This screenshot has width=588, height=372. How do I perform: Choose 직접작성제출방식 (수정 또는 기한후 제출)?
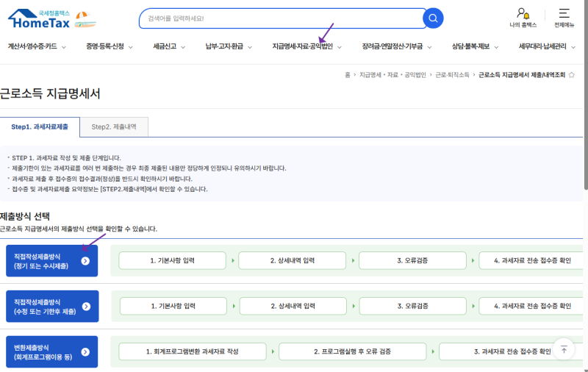52,307
